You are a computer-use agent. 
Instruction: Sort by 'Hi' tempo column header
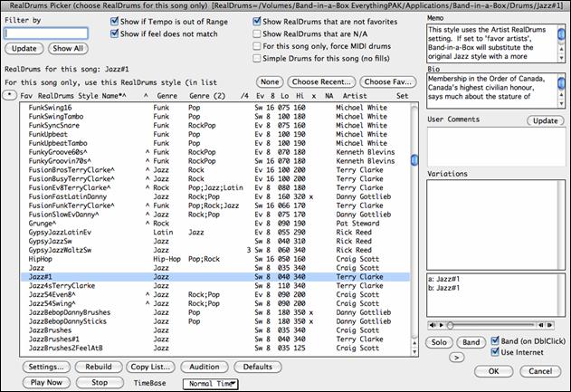(x=300, y=96)
